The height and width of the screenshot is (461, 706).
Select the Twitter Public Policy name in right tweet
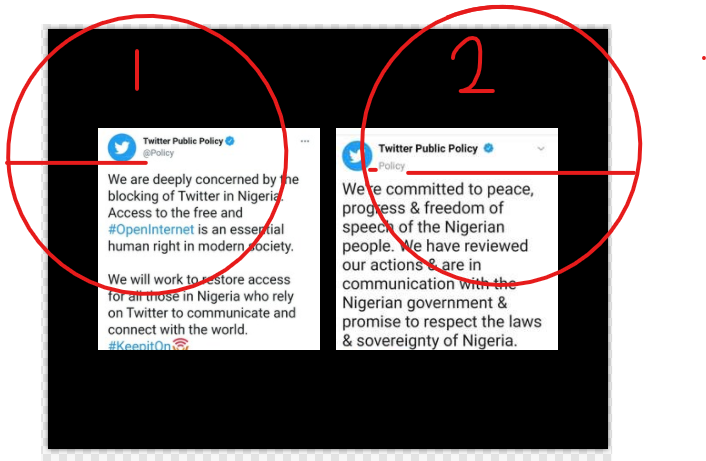click(428, 148)
